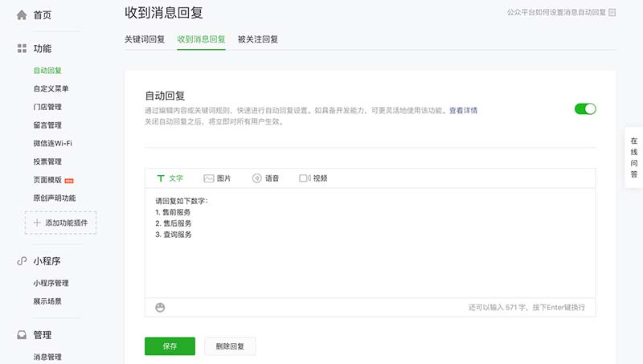Viewport: 643px width, 364px height.
Task: Click the plus icon in 添加功能插件
Action: 37,223
